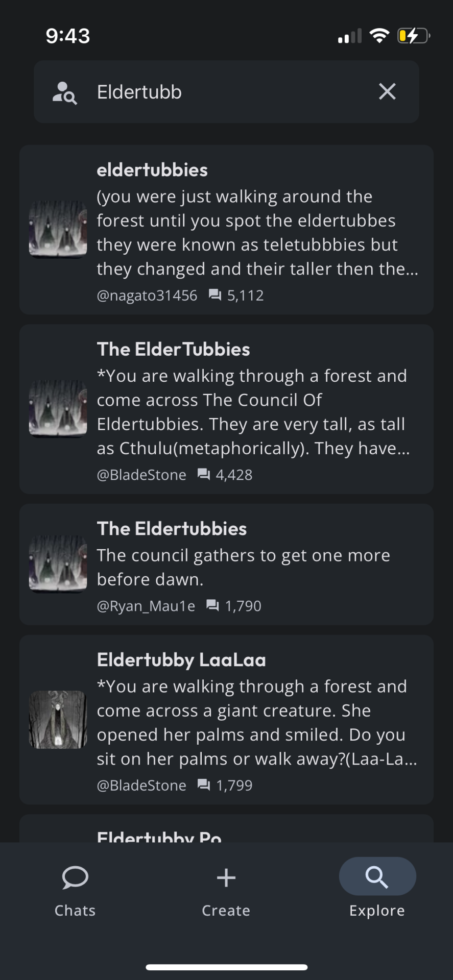Screen dimensions: 453x980
Task: Tap the Chats speech bubble icon
Action: pos(75,878)
